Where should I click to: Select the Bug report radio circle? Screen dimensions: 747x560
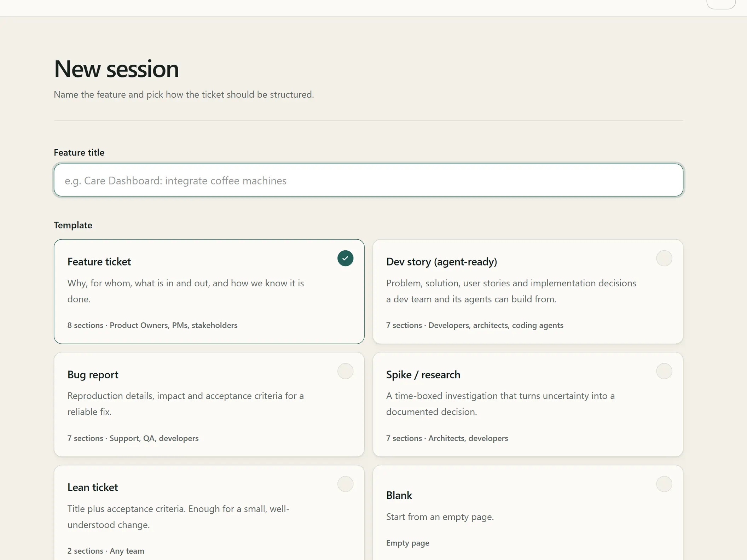[x=345, y=371]
